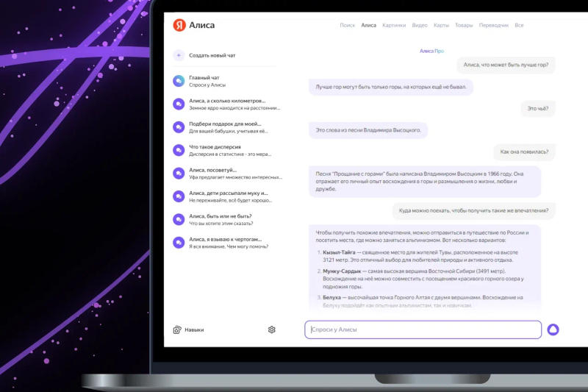Screen dimensions: 588x392
Task: Click message 'Куда можно поехать, чтобы получить...'
Action: [473, 210]
